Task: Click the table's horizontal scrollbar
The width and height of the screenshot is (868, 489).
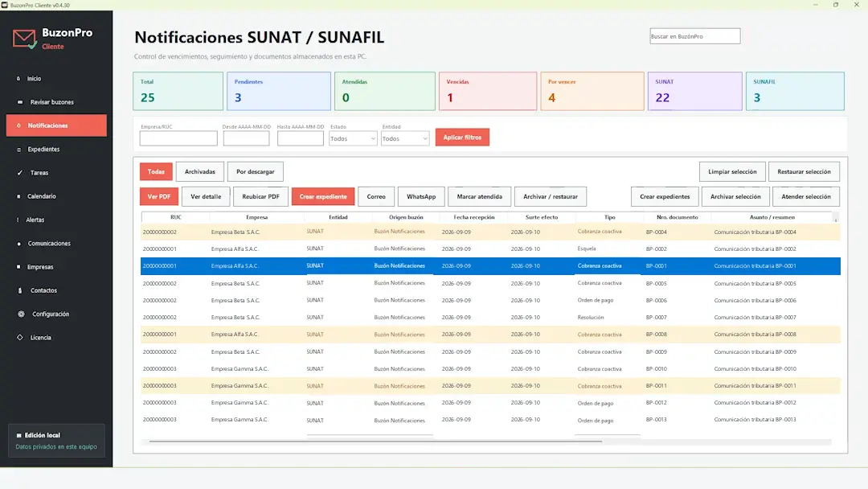Action: 375,442
